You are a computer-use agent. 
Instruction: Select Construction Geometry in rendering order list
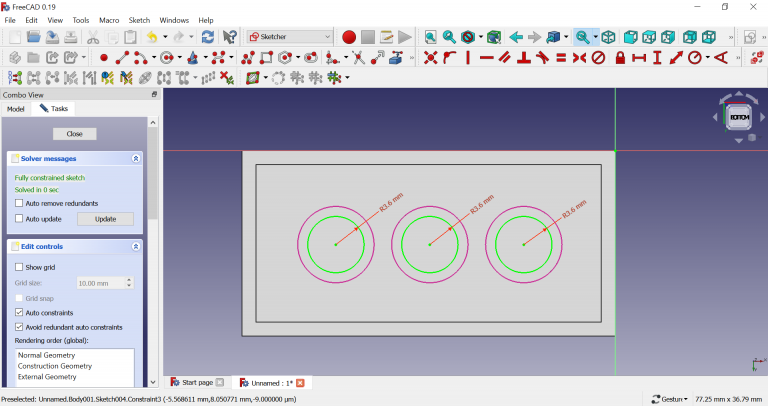(x=54, y=366)
